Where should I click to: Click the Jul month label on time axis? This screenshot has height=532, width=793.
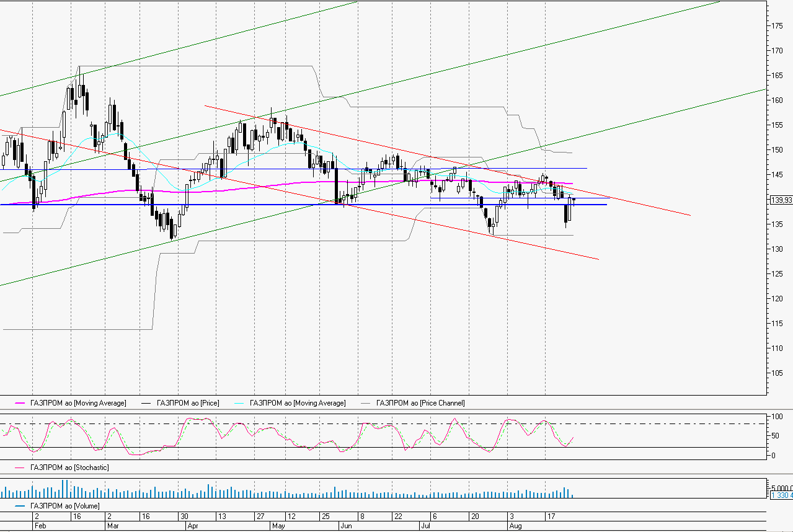pos(425,525)
